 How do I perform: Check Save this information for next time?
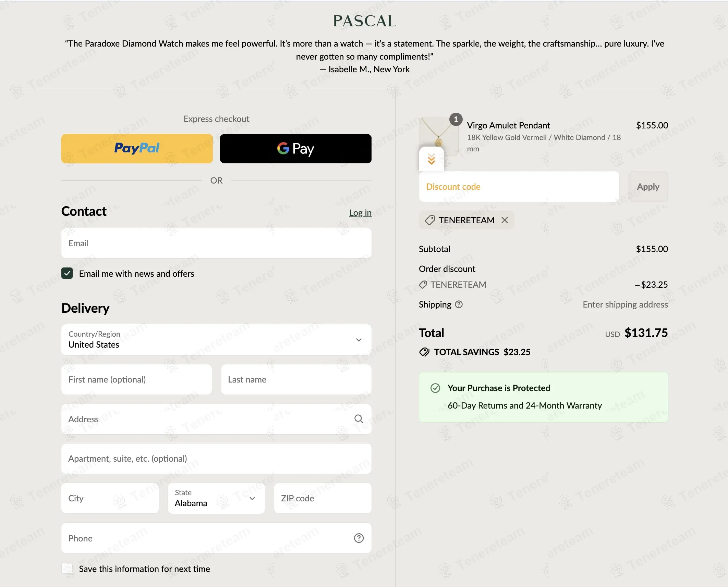pos(67,569)
